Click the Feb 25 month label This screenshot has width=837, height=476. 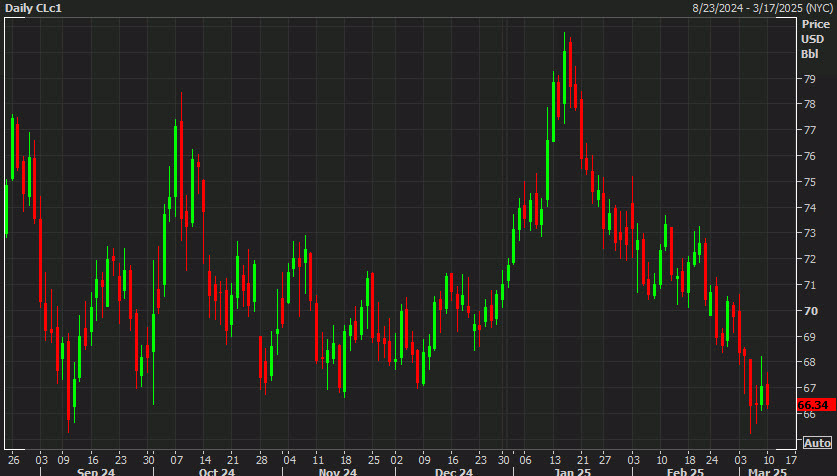685,472
